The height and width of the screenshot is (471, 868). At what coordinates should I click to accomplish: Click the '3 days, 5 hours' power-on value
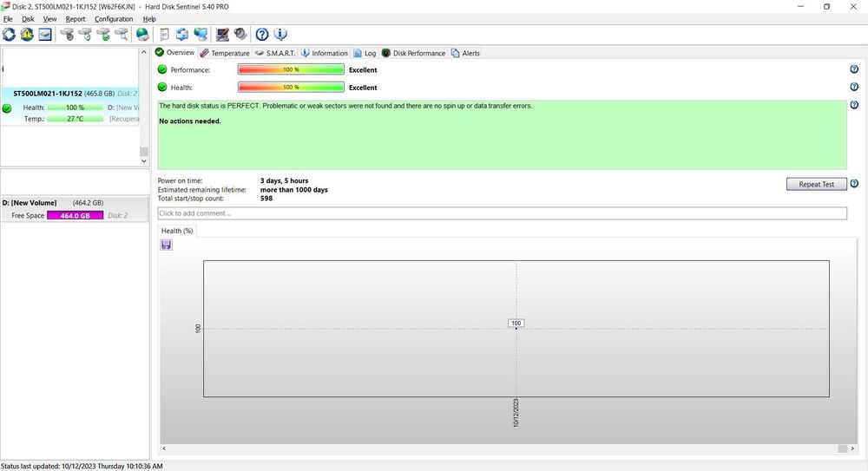pyautogui.click(x=285, y=180)
